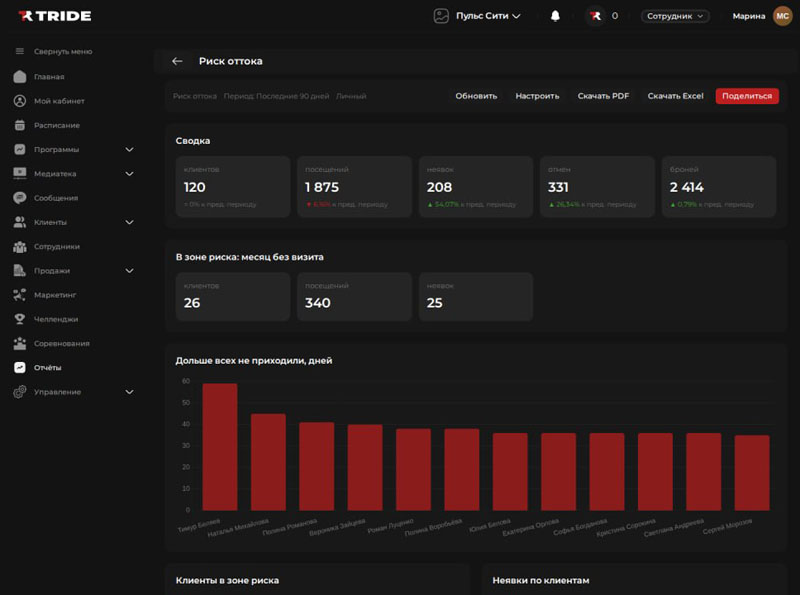Click the Тимур Беляев chart bar
The height and width of the screenshot is (595, 800).
220,447
